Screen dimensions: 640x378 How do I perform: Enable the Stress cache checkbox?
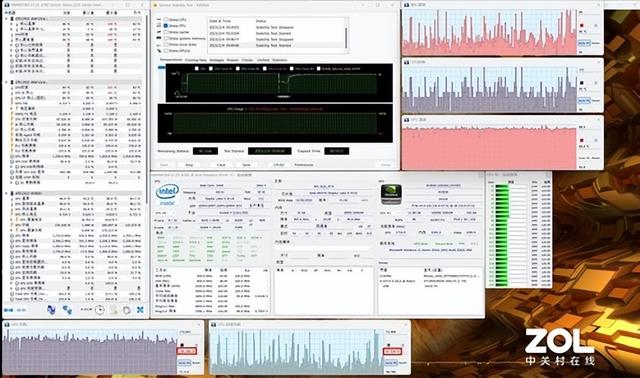tap(166, 32)
